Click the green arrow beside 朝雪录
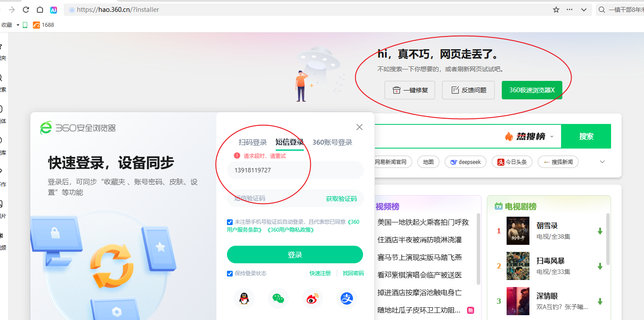Screen dimensions: 644x320 coord(600,231)
